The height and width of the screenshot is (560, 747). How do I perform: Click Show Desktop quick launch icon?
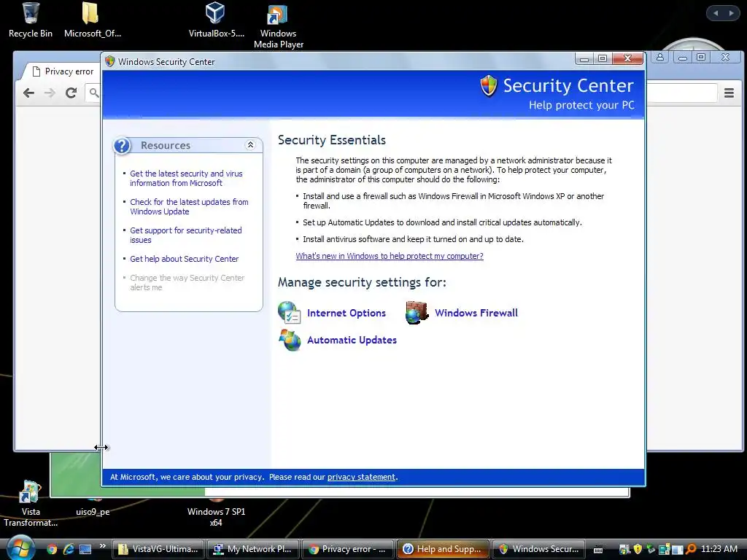(x=85, y=549)
